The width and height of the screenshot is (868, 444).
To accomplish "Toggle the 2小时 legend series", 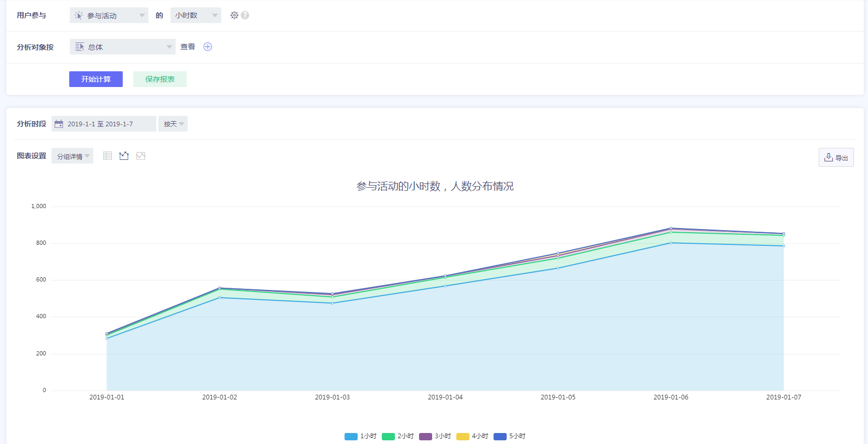I will [398, 436].
